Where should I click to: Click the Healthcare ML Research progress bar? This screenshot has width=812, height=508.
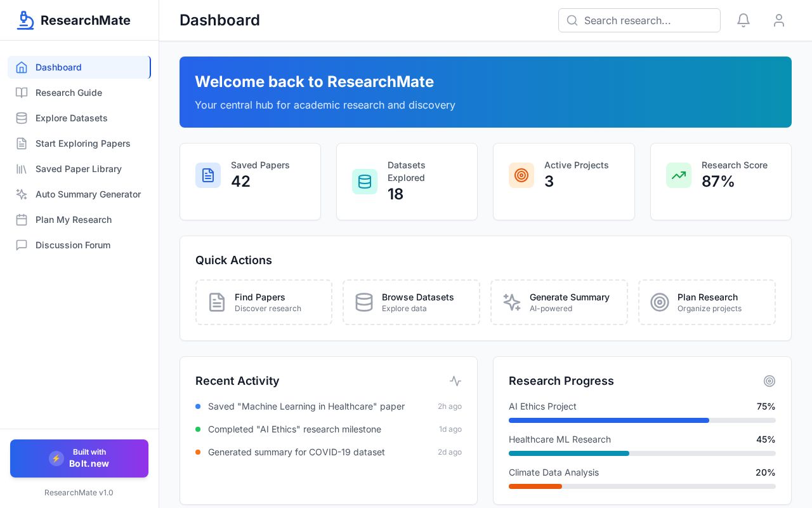pos(642,453)
